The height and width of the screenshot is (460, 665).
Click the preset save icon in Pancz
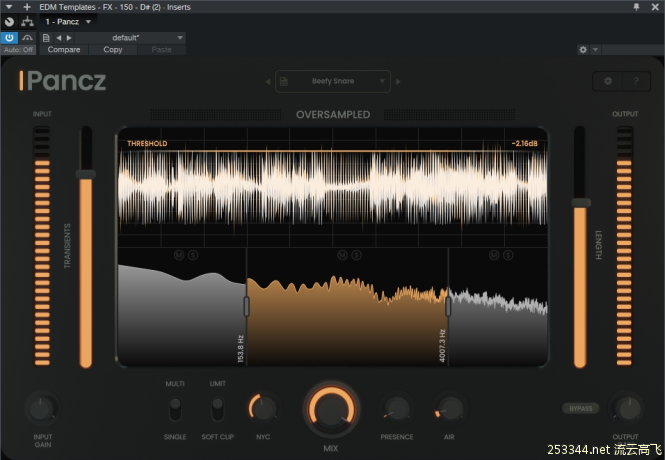click(284, 81)
